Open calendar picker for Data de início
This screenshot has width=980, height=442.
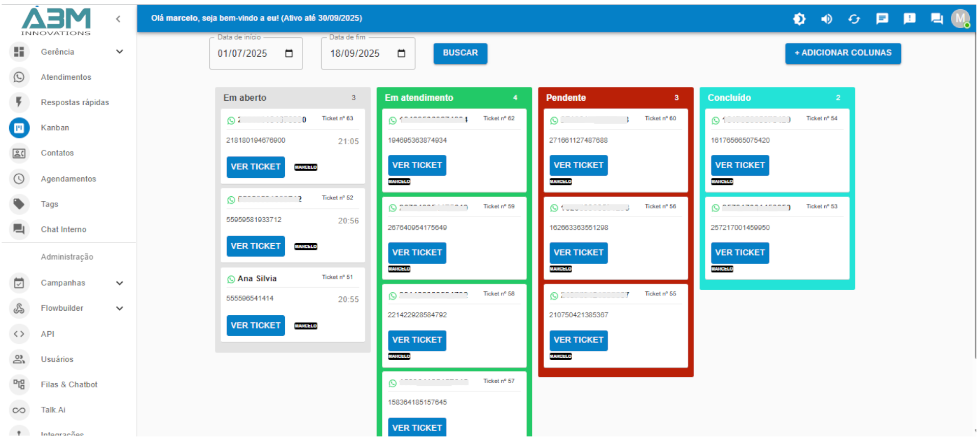tap(289, 54)
